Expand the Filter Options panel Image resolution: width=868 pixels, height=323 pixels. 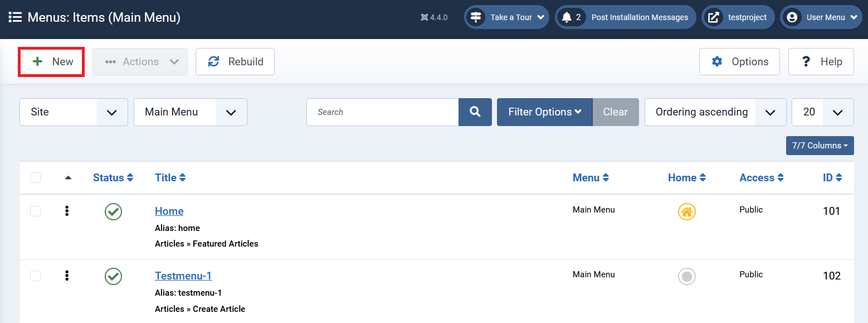tap(545, 112)
